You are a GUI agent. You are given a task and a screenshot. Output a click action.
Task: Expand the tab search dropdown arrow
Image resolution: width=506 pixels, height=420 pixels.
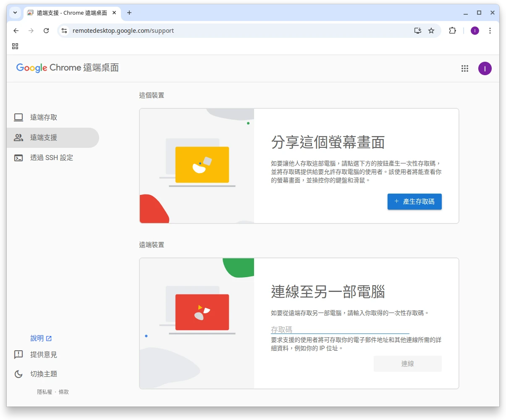point(15,13)
